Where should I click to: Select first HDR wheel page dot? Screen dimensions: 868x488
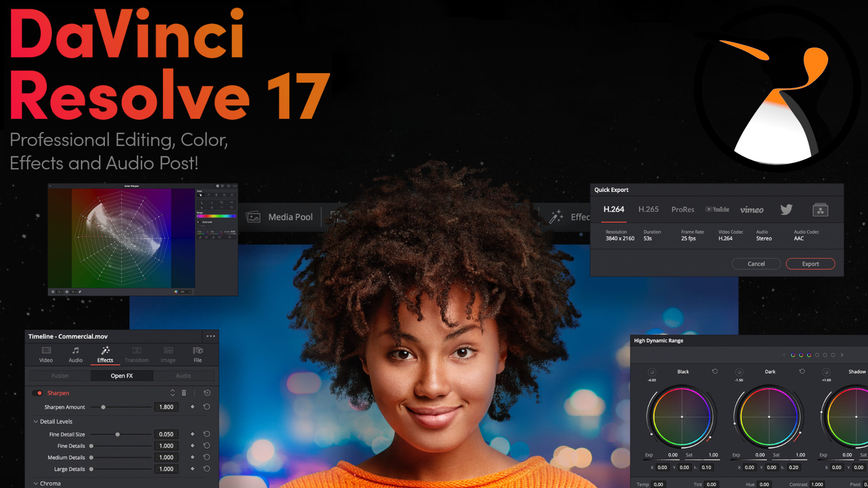(793, 355)
